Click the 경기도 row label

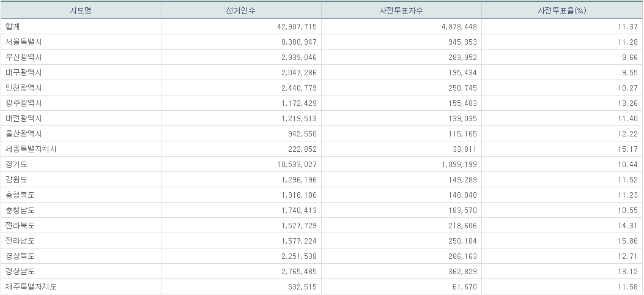coord(16,165)
